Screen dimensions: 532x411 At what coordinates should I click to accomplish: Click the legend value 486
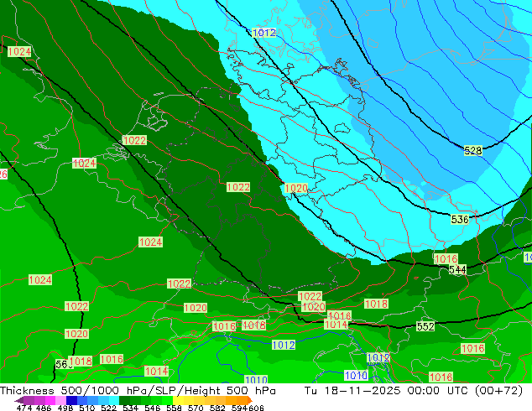coord(44,408)
